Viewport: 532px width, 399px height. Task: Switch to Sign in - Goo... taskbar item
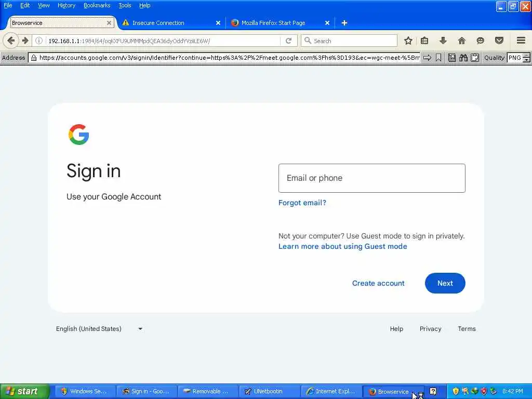(147, 391)
